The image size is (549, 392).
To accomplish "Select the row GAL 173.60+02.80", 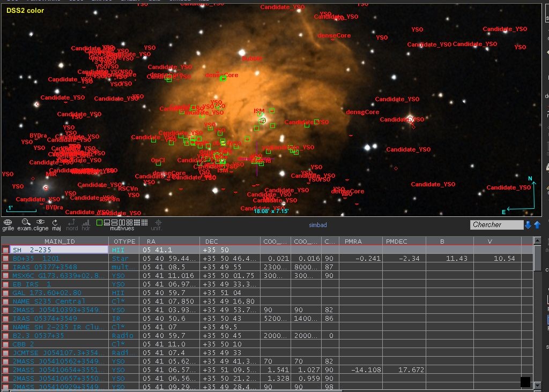I will tap(268, 293).
